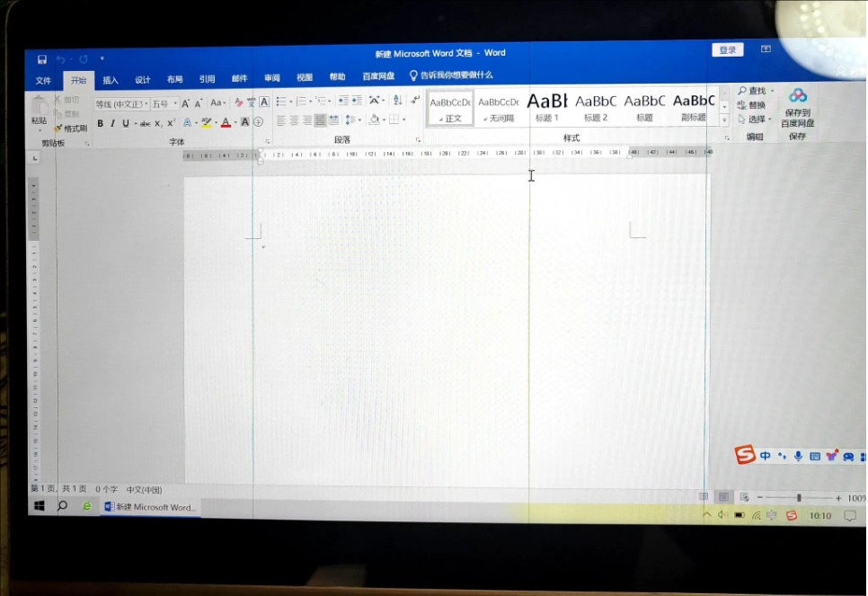
Task: Toggle subscript formatting
Action: (x=158, y=123)
